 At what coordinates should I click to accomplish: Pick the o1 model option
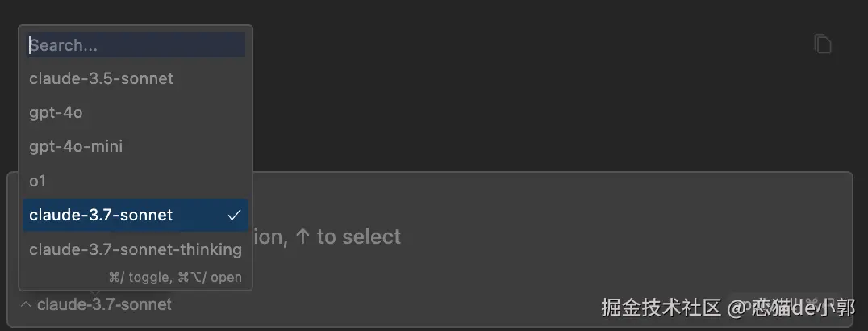tap(38, 181)
